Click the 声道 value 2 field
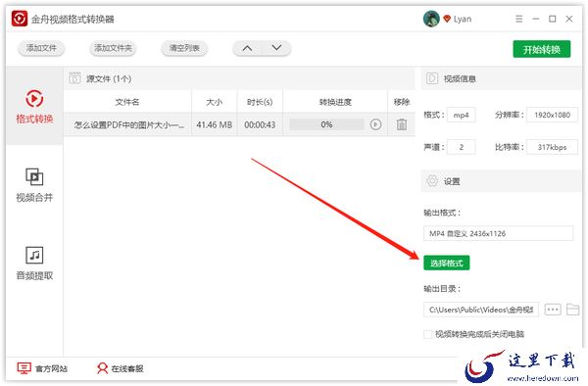 click(462, 147)
